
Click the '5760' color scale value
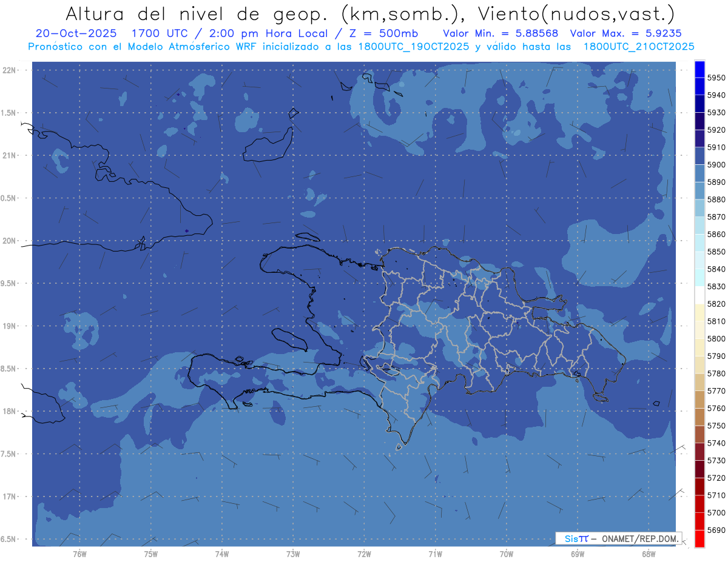point(716,408)
